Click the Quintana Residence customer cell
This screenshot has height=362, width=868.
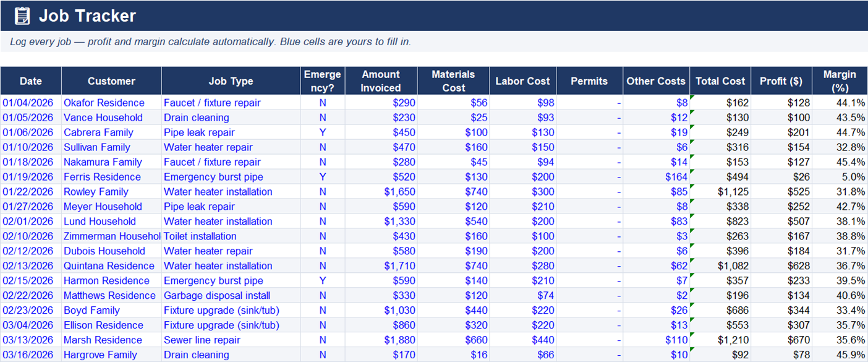click(x=111, y=266)
